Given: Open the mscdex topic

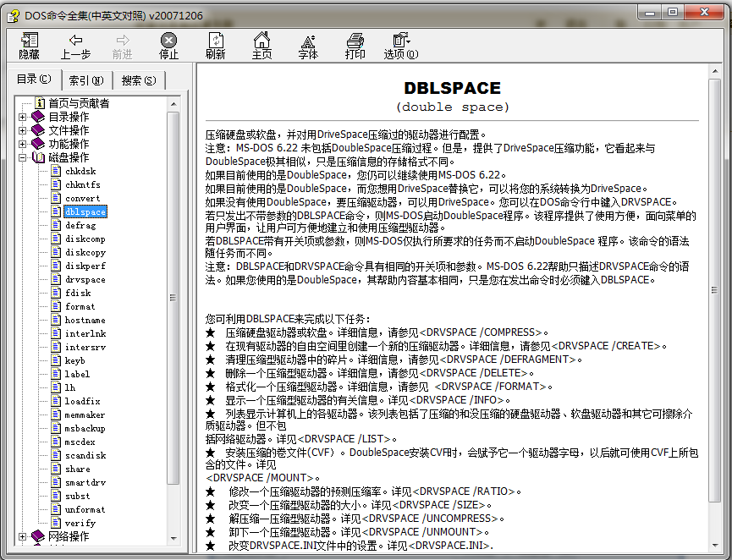Looking at the screenshot, I should (80, 442).
